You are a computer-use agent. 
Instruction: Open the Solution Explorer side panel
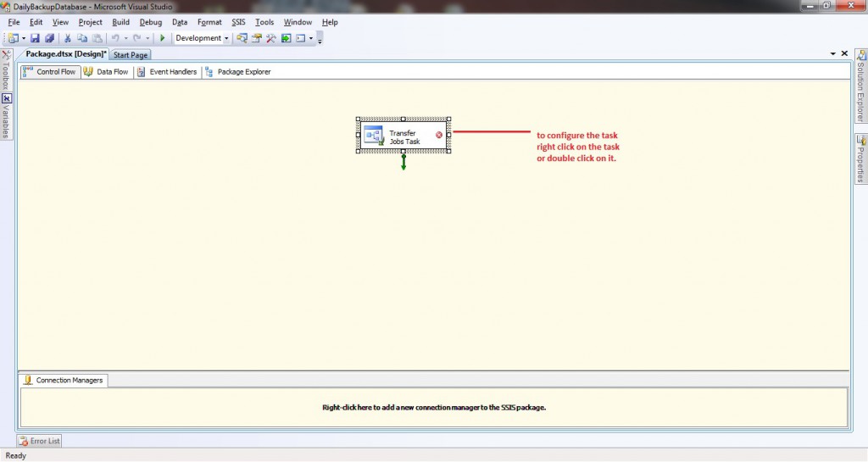(x=861, y=85)
